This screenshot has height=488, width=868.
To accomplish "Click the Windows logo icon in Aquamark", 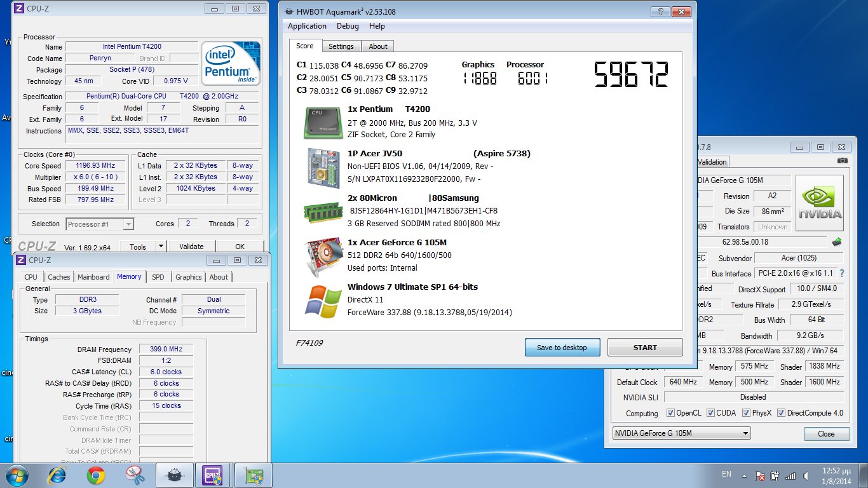I will tap(323, 301).
